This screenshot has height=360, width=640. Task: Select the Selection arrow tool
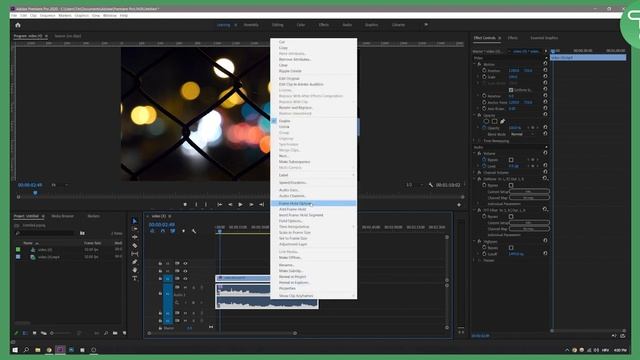pyautogui.click(x=135, y=221)
